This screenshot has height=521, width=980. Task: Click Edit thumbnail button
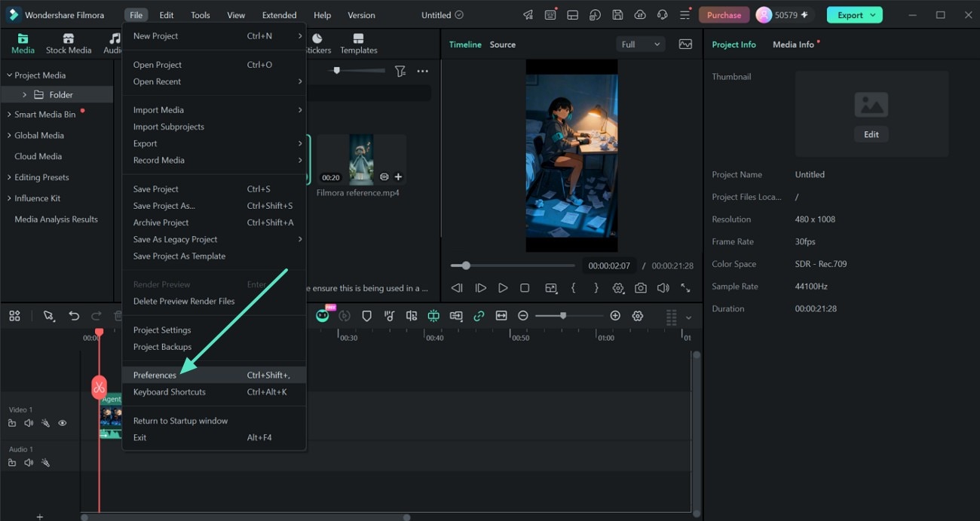click(871, 134)
